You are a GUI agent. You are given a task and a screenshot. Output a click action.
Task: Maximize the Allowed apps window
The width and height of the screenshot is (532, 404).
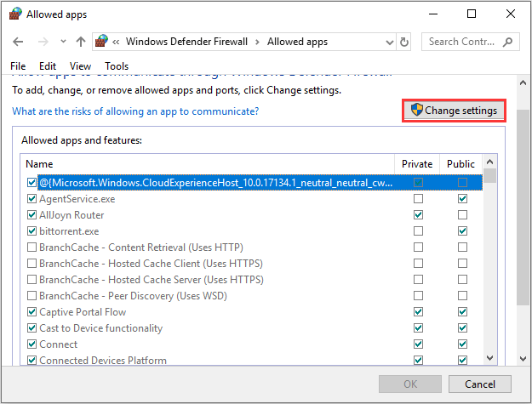pyautogui.click(x=472, y=14)
